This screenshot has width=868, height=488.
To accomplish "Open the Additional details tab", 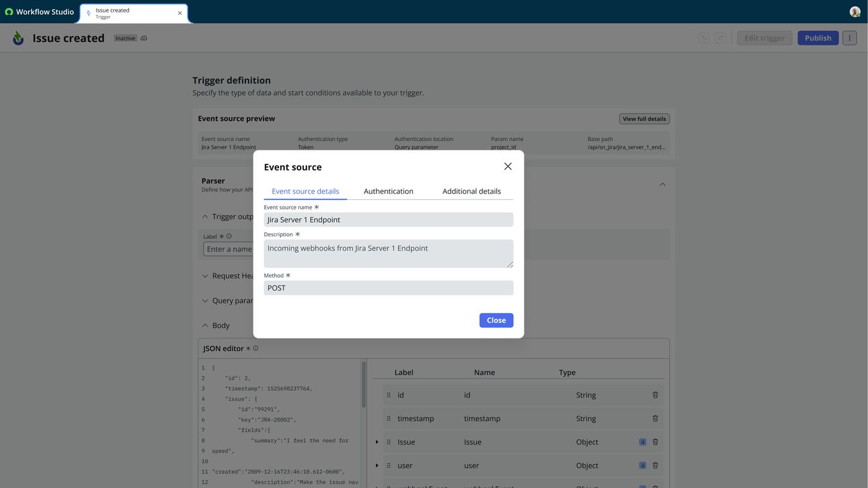I will click(471, 191).
